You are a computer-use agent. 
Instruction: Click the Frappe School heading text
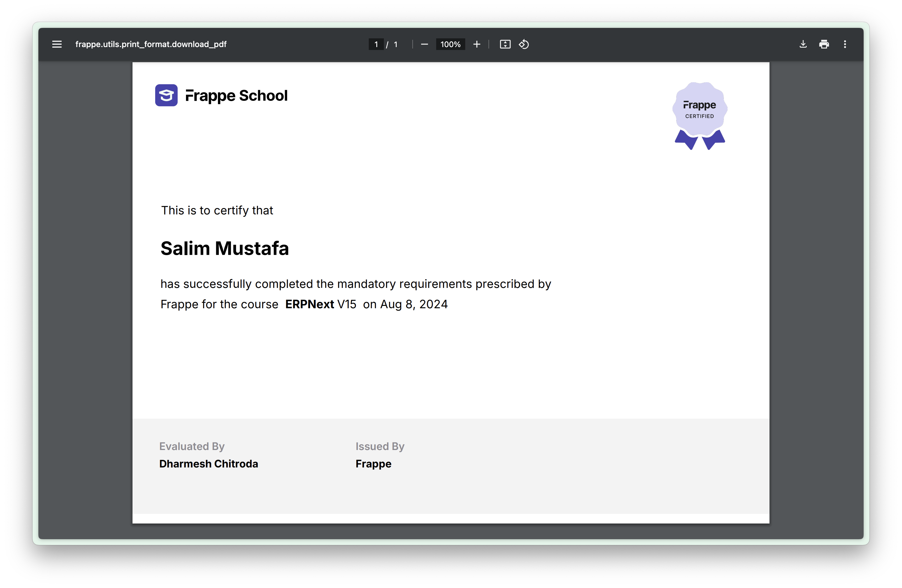[237, 96]
